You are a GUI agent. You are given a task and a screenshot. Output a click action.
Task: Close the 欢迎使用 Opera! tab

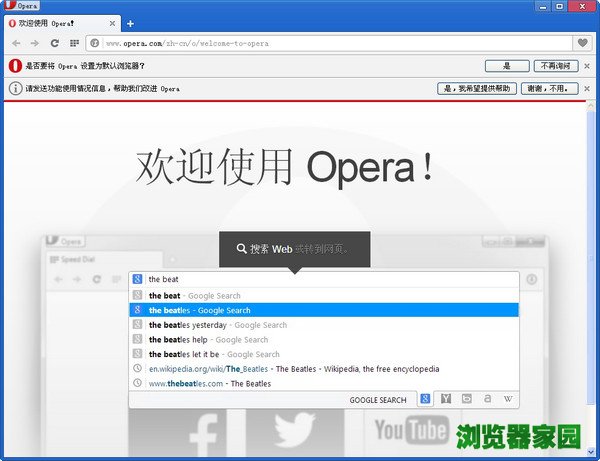pyautogui.click(x=112, y=23)
